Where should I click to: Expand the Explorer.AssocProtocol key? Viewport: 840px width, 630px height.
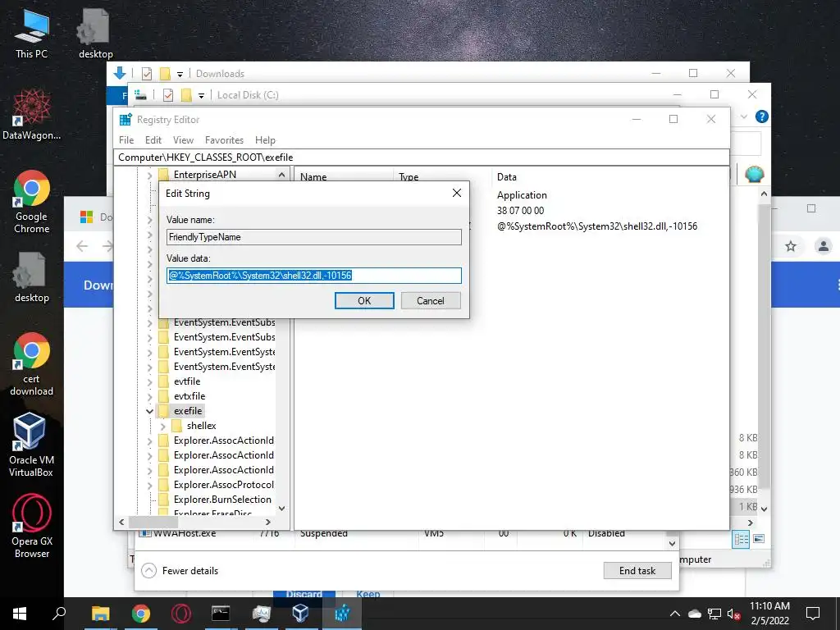149,485
